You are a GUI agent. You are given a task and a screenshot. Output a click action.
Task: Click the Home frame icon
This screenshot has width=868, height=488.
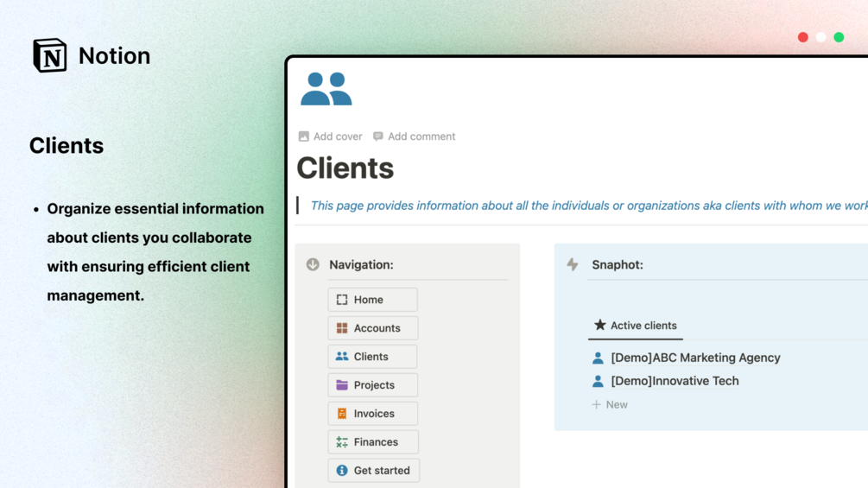[x=342, y=300]
